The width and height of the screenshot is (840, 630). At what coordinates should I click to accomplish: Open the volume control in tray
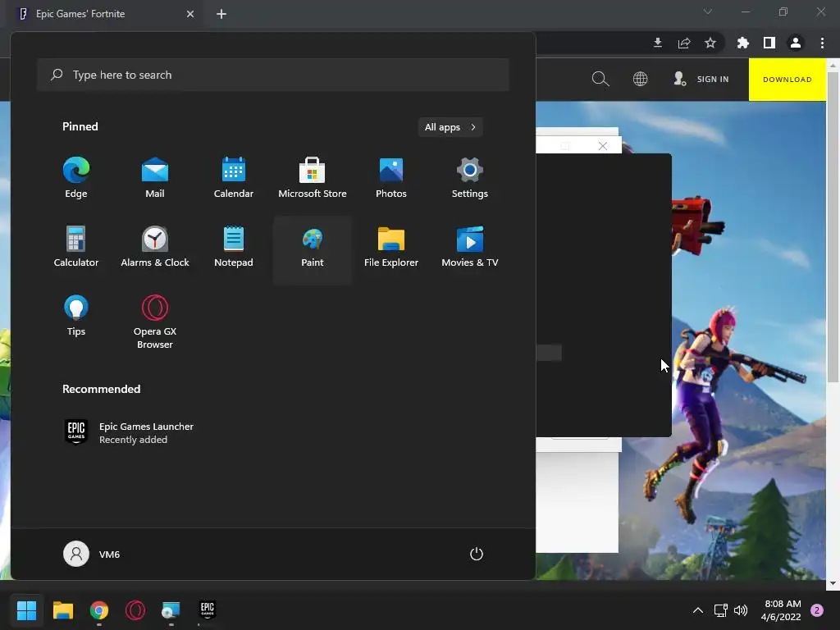tap(741, 610)
